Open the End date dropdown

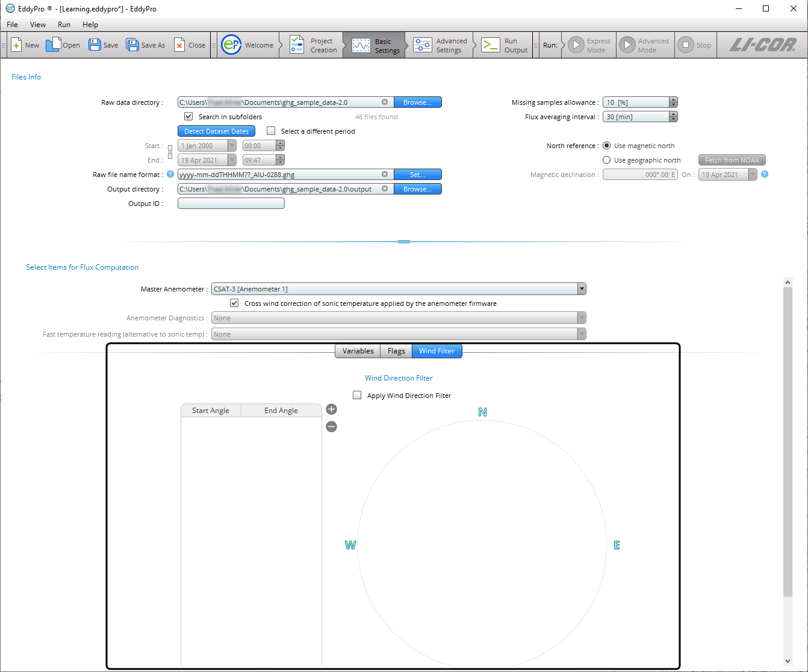(x=232, y=160)
